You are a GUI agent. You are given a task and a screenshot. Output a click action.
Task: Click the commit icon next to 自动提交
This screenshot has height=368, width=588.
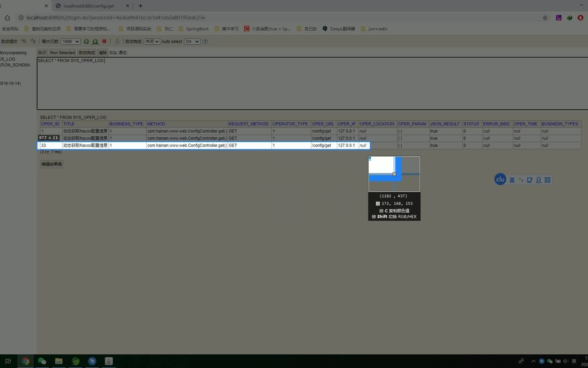(x=23, y=41)
